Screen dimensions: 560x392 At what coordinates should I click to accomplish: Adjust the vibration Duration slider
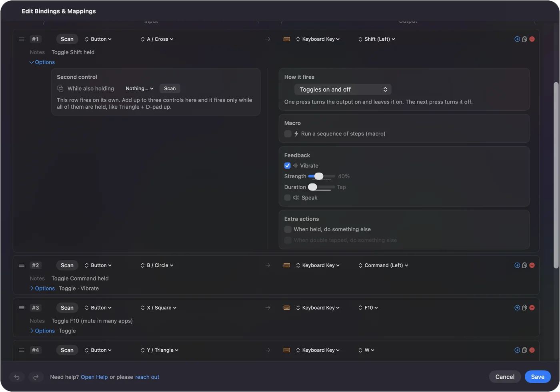[322, 187]
